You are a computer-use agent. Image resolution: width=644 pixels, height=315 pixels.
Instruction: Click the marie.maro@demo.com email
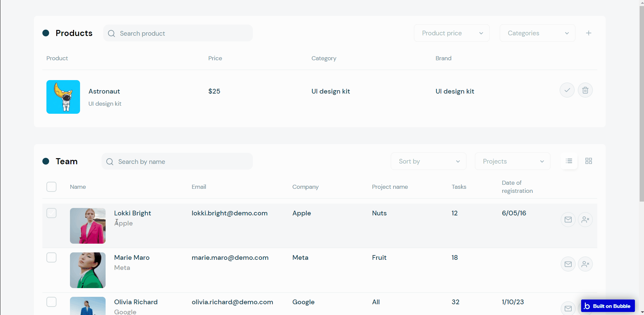[230, 257]
